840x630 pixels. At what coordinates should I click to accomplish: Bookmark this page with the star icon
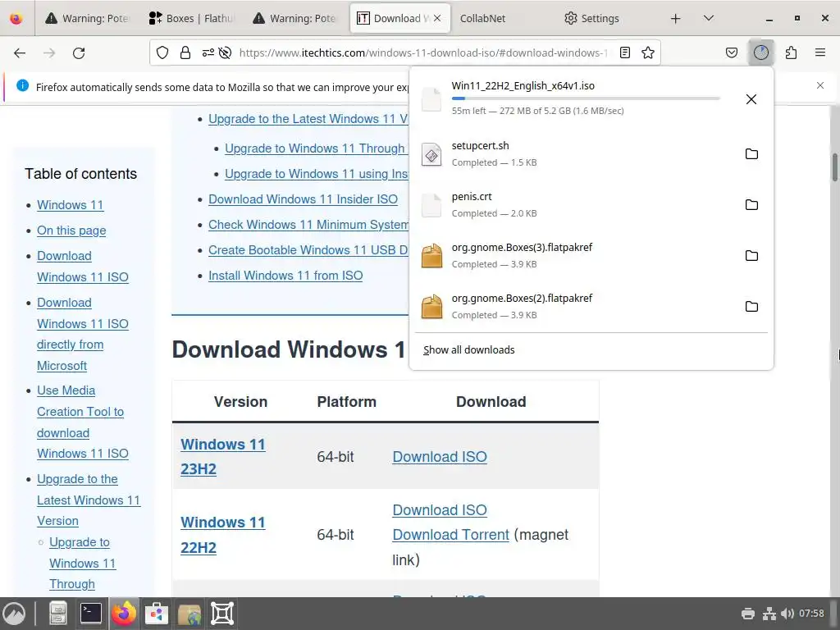click(648, 52)
